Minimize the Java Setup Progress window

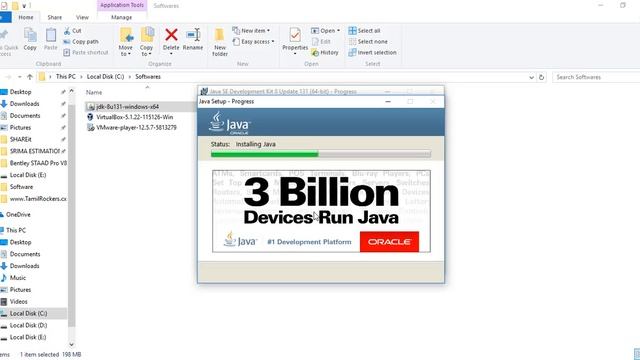pos(388,101)
